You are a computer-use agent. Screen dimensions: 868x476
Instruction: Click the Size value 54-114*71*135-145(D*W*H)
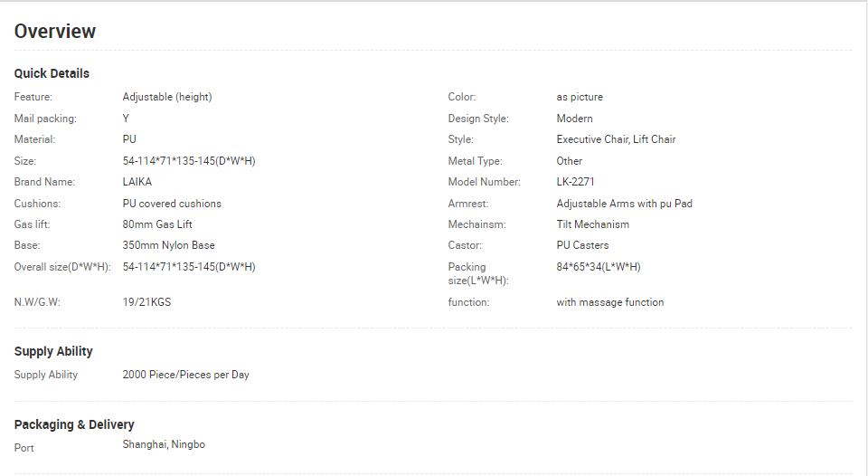189,161
